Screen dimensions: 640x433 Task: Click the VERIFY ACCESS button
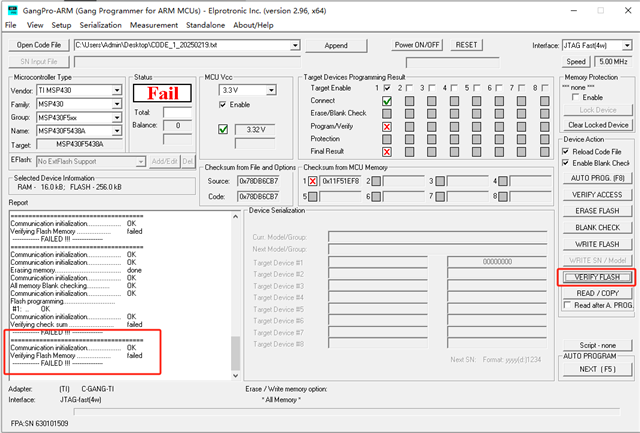(598, 195)
